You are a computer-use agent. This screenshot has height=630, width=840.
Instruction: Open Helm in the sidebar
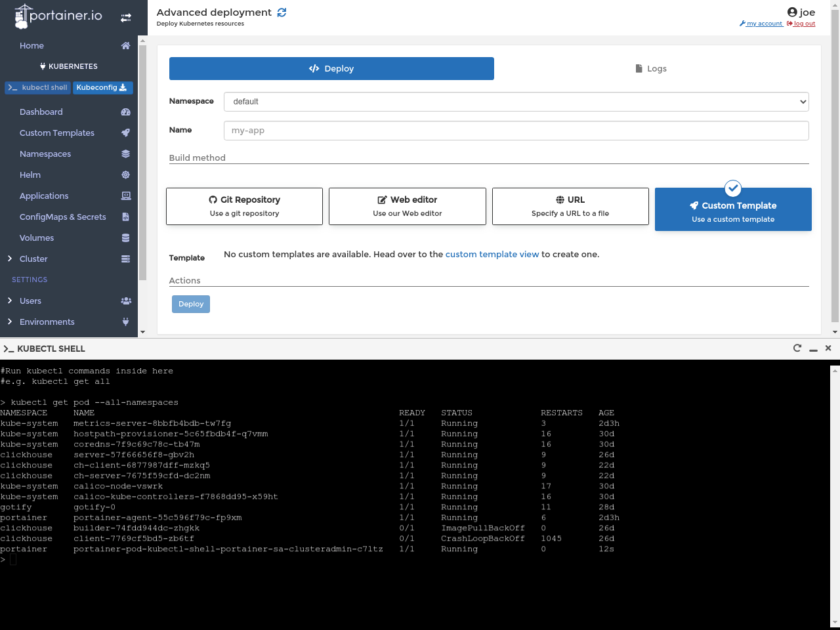click(x=30, y=175)
